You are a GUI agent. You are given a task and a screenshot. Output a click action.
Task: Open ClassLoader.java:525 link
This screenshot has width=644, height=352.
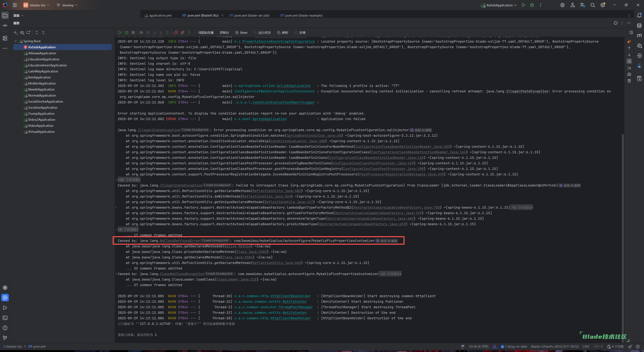point(236,280)
